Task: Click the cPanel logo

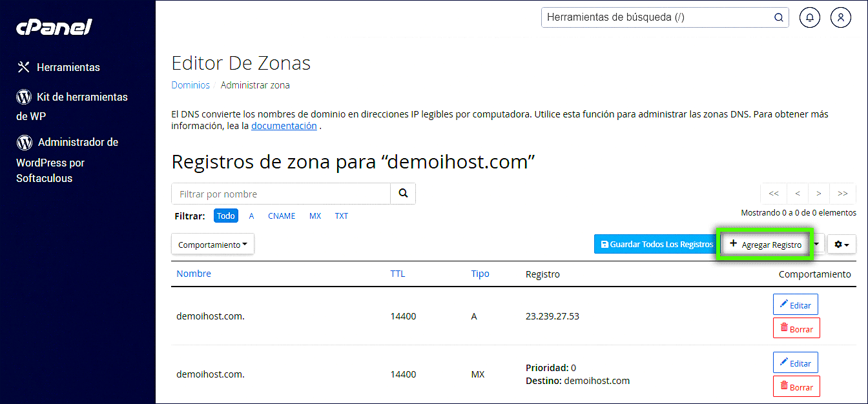Action: [x=54, y=27]
